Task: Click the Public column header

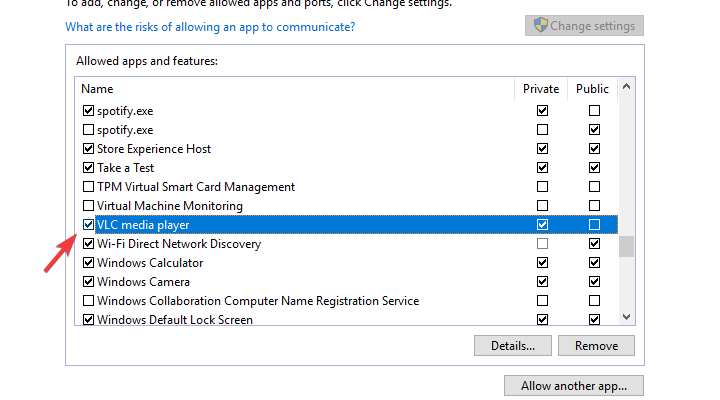Action: click(592, 89)
